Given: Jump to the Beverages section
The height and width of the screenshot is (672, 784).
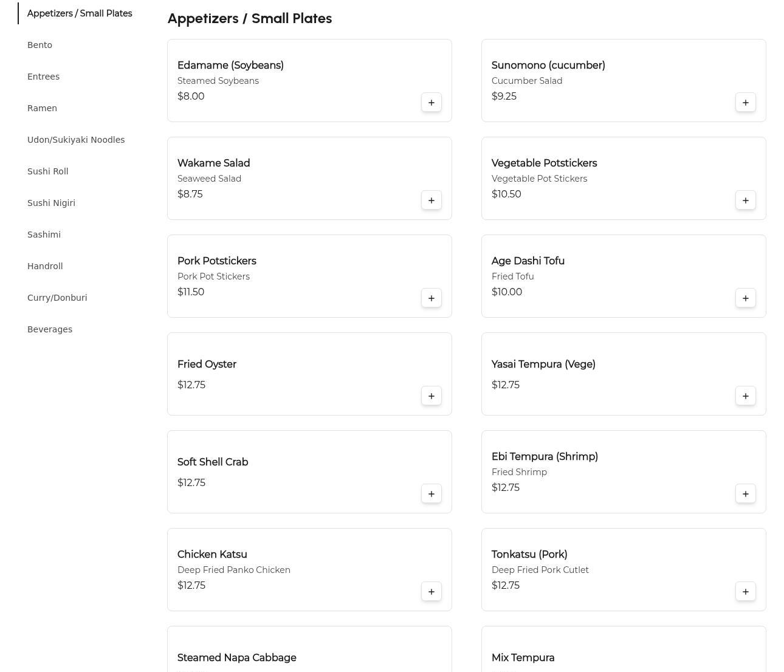Looking at the screenshot, I should pos(50,329).
